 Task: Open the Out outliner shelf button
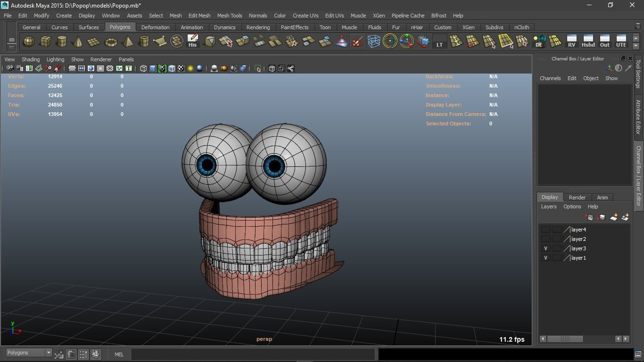click(604, 41)
